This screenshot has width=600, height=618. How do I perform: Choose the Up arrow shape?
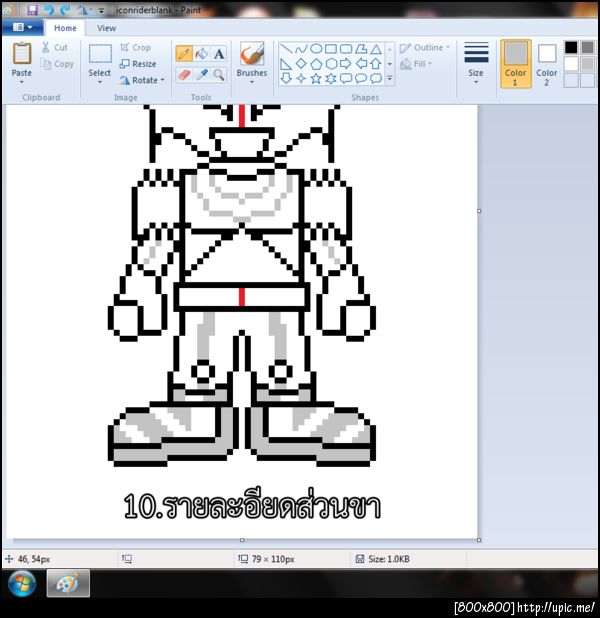click(376, 63)
